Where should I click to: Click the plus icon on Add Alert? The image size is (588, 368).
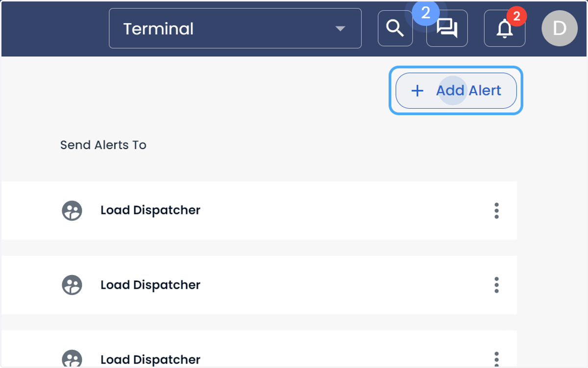pos(417,91)
